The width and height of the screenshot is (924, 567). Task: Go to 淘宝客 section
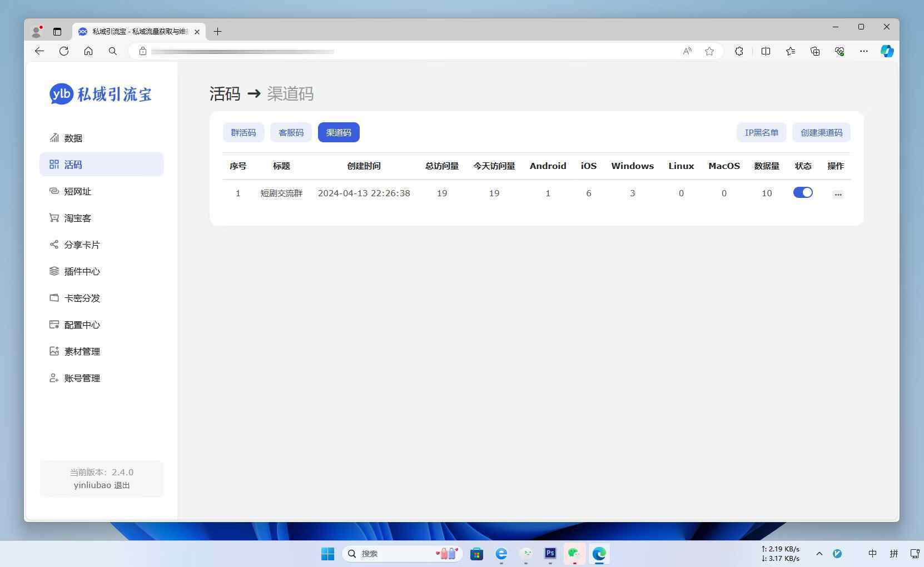tap(101, 218)
